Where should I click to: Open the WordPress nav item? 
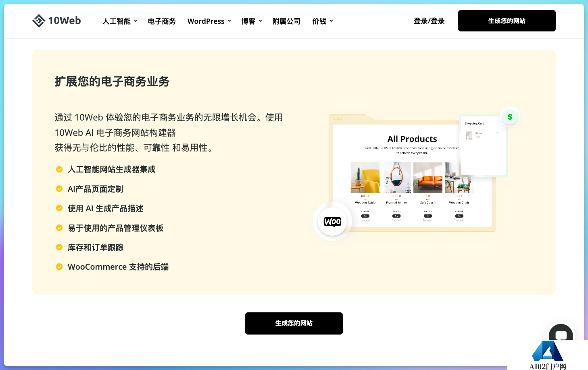pyautogui.click(x=206, y=21)
